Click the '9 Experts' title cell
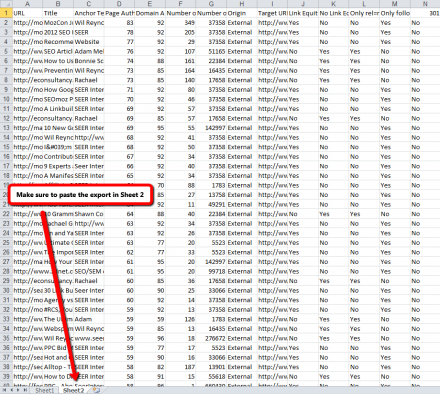This screenshot has height=394, width=440. (58, 166)
